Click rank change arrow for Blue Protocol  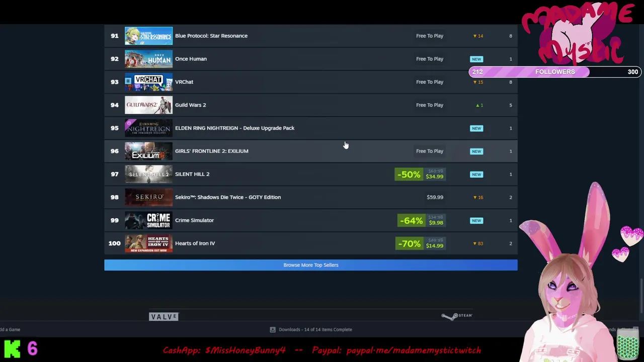pos(478,36)
